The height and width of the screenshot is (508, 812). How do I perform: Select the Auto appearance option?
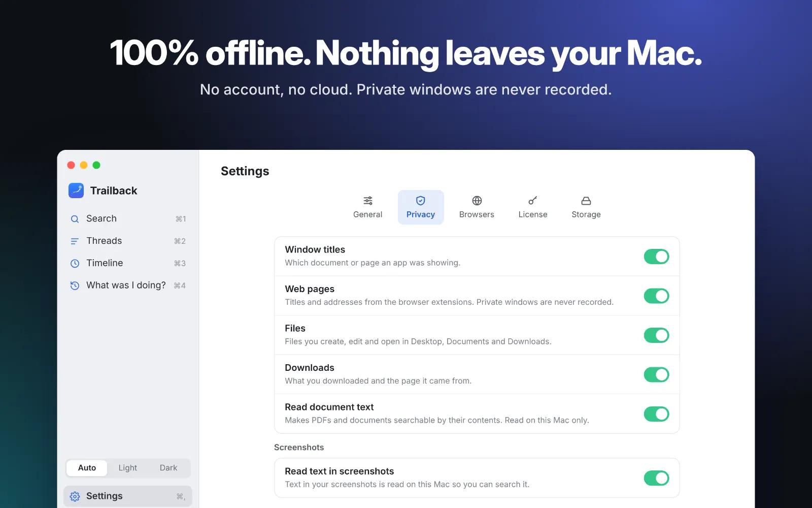[x=87, y=468]
